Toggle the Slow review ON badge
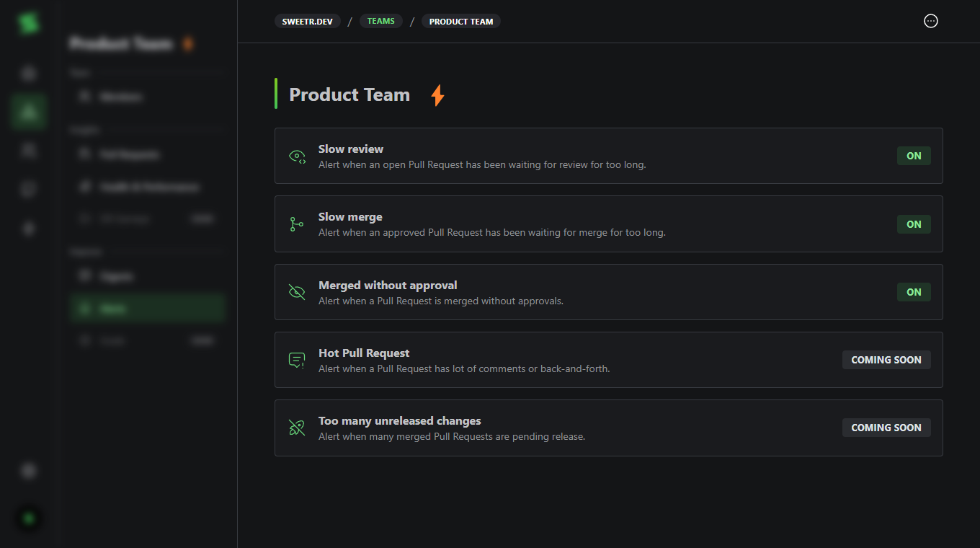The width and height of the screenshot is (980, 548). pyautogui.click(x=913, y=156)
